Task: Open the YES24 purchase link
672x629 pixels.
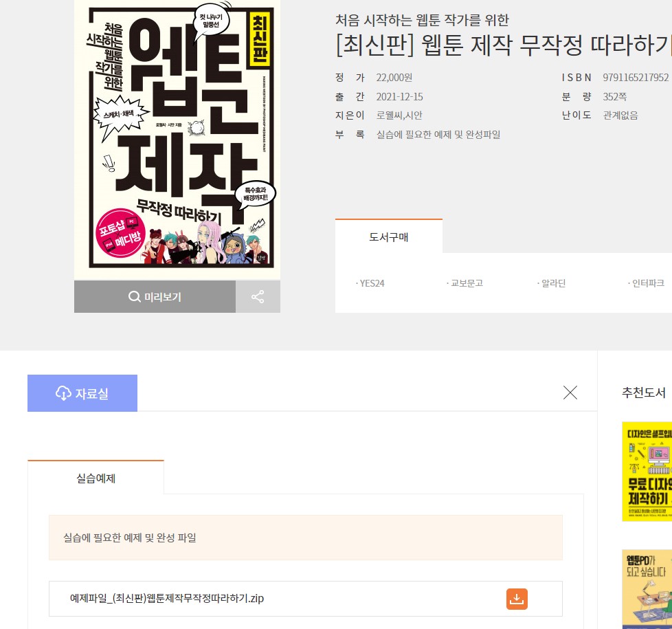Action: pyautogui.click(x=371, y=283)
